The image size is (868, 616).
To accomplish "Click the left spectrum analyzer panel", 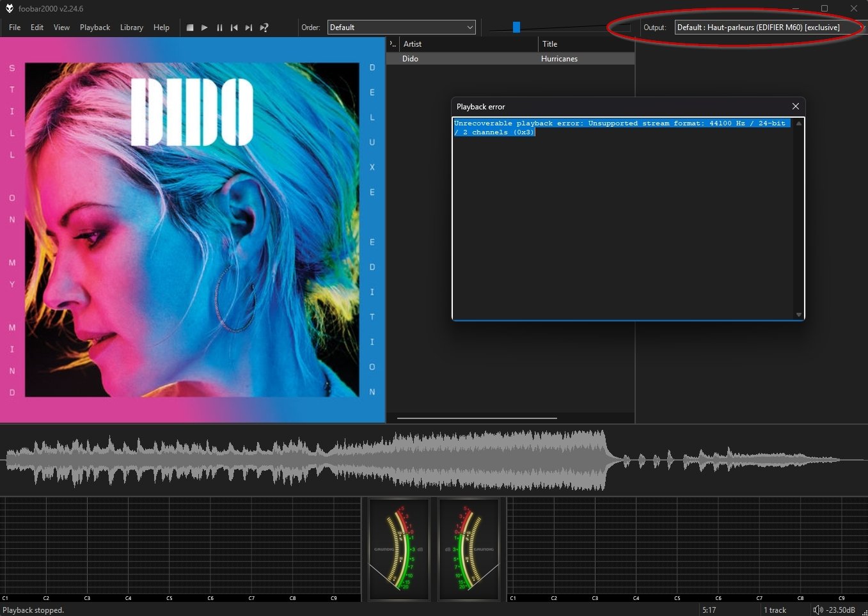I will [180, 549].
